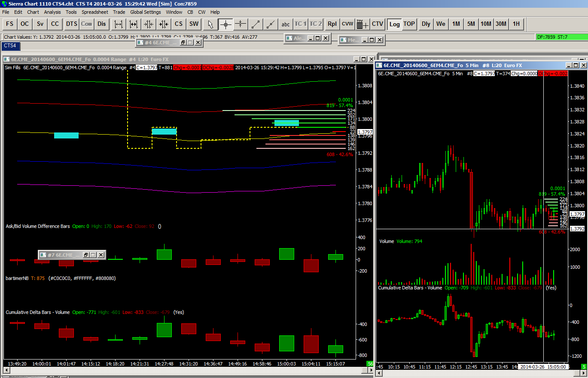Open the Tools menu
This screenshot has height=378, width=588.
click(71, 12)
